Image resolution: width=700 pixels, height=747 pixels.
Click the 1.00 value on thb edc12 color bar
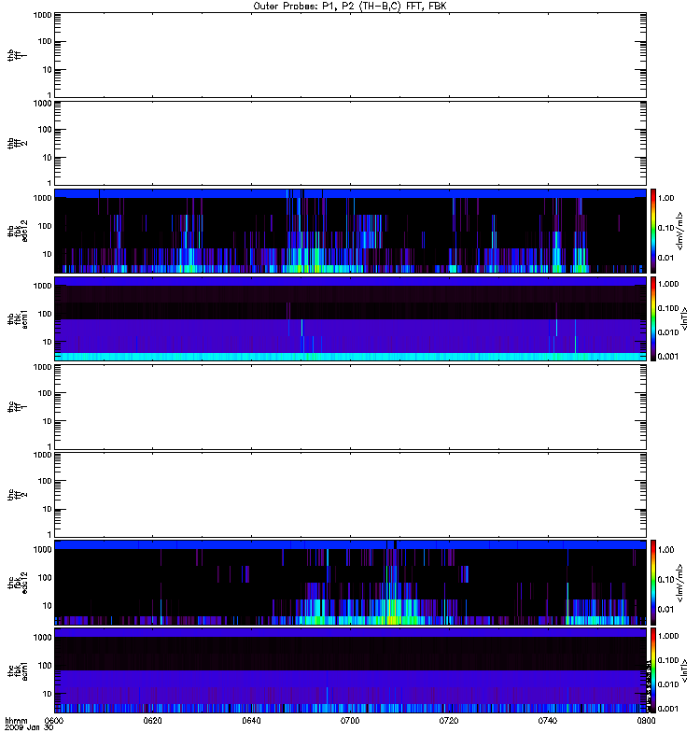coord(665,198)
